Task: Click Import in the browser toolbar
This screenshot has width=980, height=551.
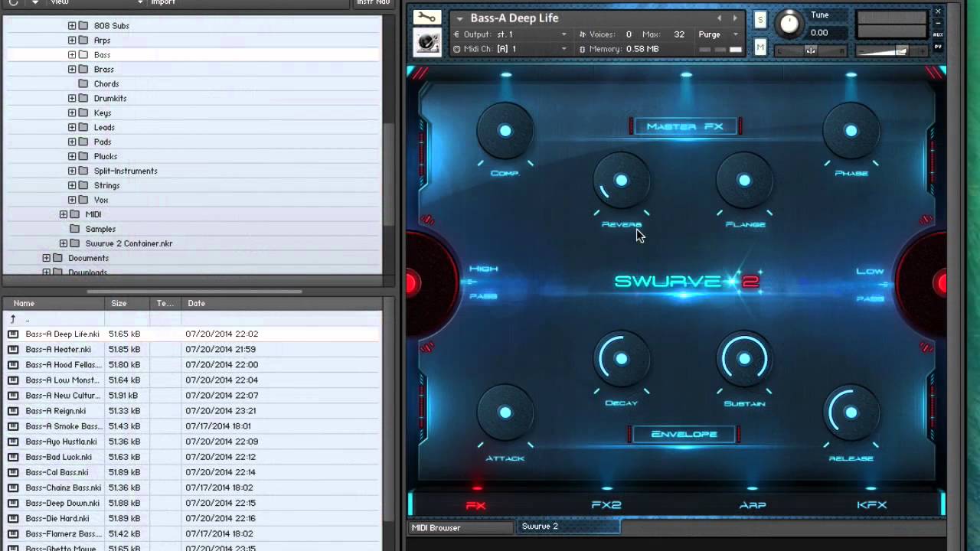Action: click(x=163, y=2)
